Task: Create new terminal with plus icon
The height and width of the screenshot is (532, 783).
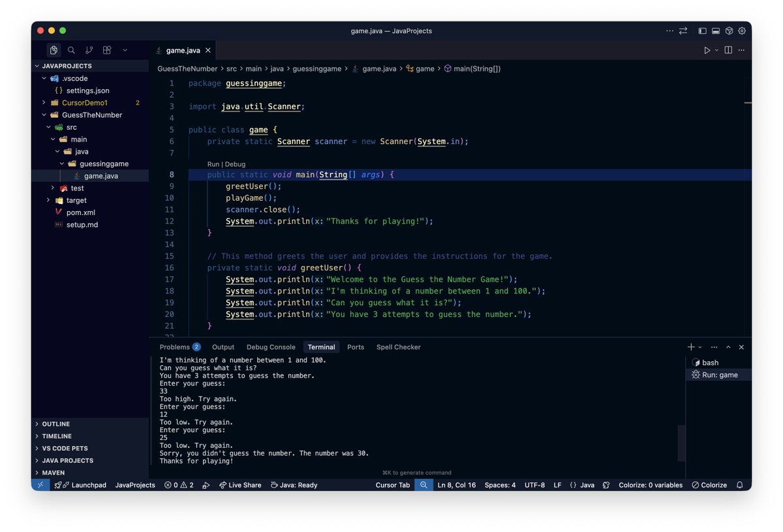Action: click(691, 347)
